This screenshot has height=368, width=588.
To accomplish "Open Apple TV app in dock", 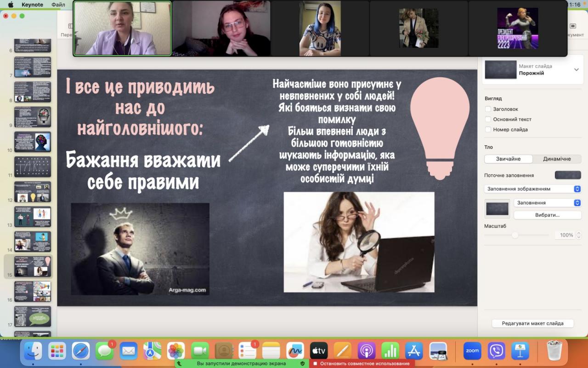I will tap(319, 351).
